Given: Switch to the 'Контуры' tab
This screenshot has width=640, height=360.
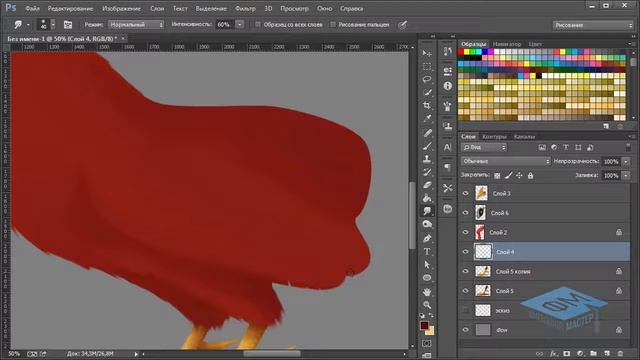Looking at the screenshot, I should (494, 137).
